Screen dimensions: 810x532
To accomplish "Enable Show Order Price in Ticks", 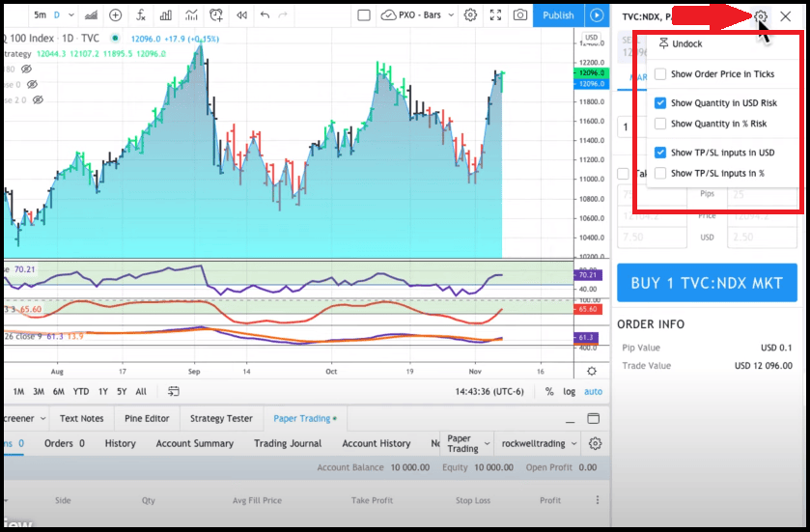I will click(660, 73).
